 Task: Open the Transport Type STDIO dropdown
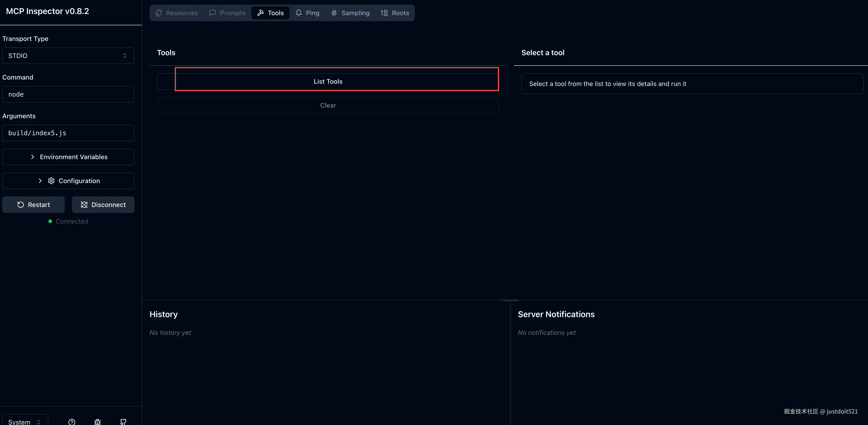(68, 56)
